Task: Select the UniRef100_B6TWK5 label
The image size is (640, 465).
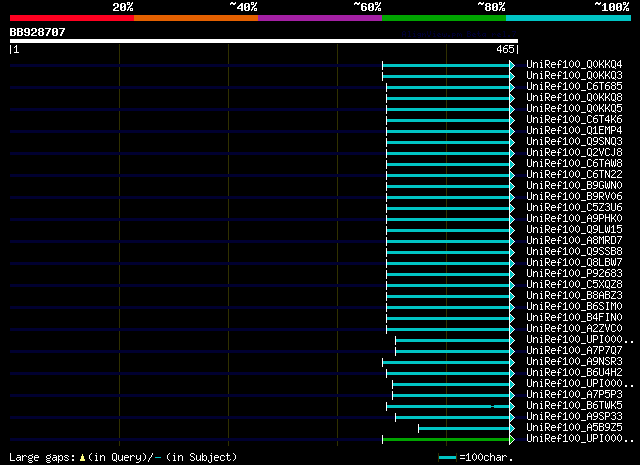Action: coord(574,406)
